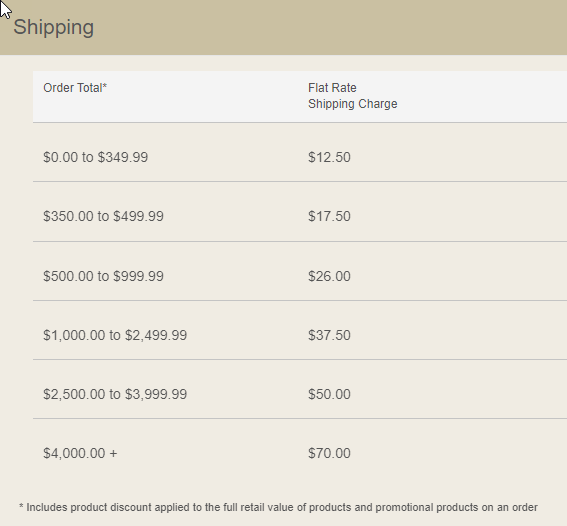Viewport: 567px width, 526px height.
Task: Select the $26.00 shipping charge
Action: (329, 276)
